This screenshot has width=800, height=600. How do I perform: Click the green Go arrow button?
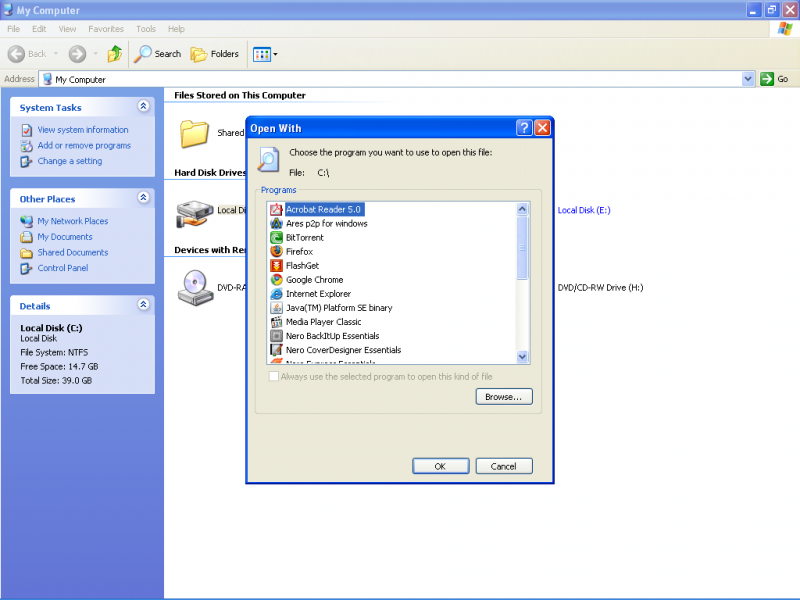(x=766, y=79)
